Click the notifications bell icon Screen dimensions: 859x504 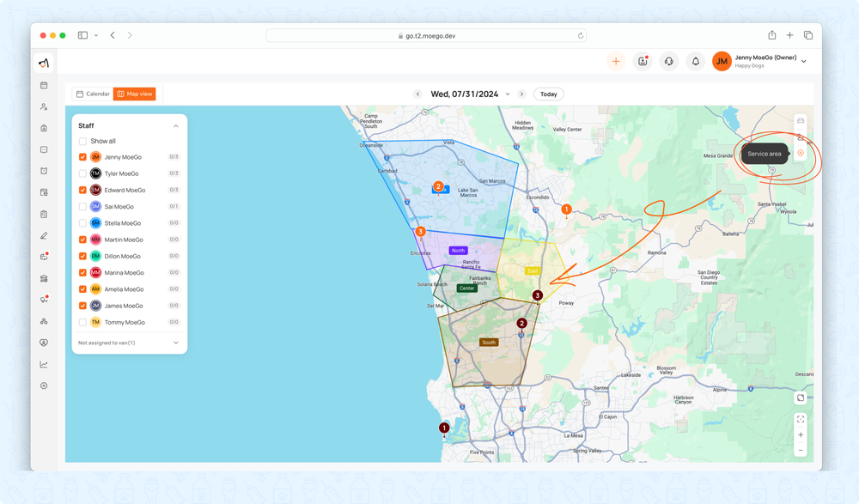(696, 61)
